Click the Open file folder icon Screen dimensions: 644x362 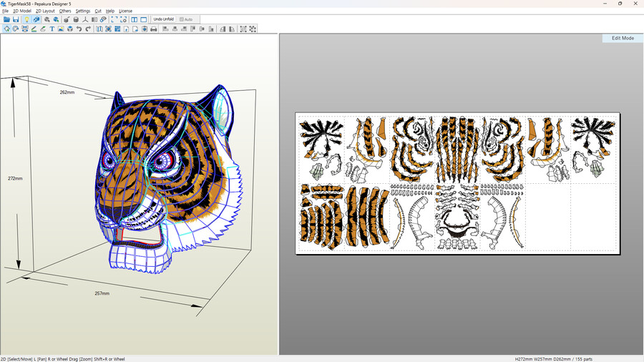pyautogui.click(x=6, y=19)
